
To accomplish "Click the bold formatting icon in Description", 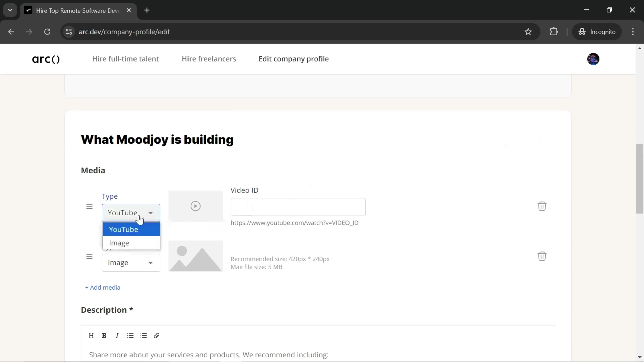I will coord(104,336).
